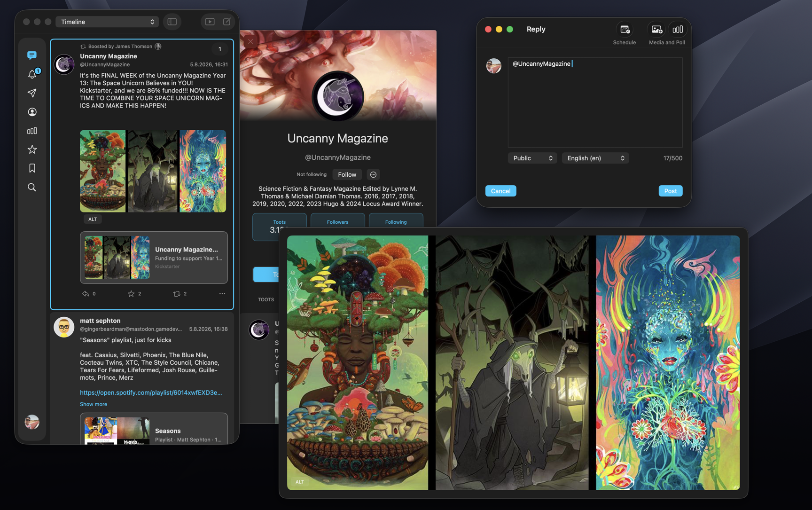The height and width of the screenshot is (510, 812).
Task: Open direct messages paper plane icon
Action: [x=32, y=93]
